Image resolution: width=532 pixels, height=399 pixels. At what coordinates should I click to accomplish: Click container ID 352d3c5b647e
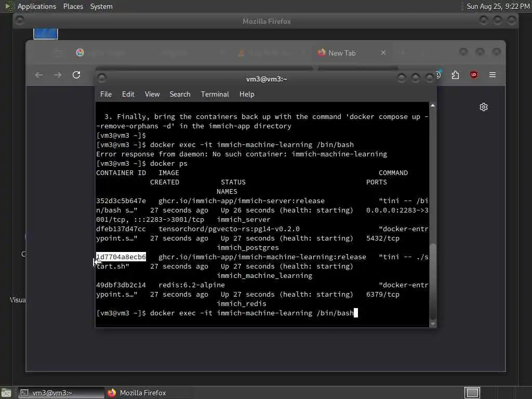tap(121, 201)
